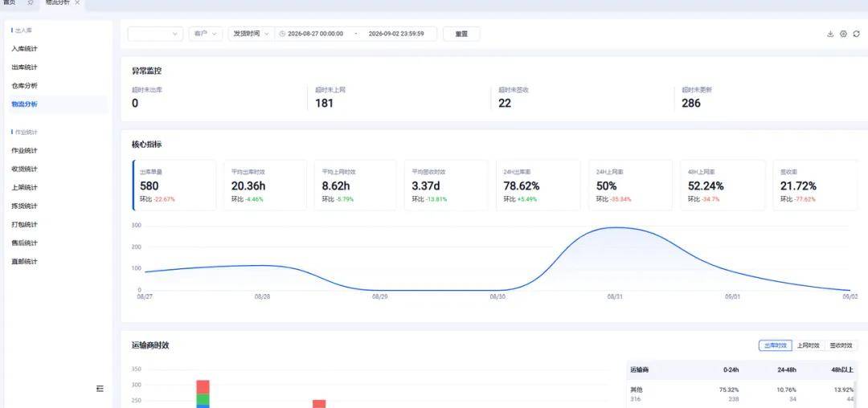Click the end date 2026-09-02 23:59:59 field
This screenshot has width=868, height=408.
pyautogui.click(x=396, y=34)
